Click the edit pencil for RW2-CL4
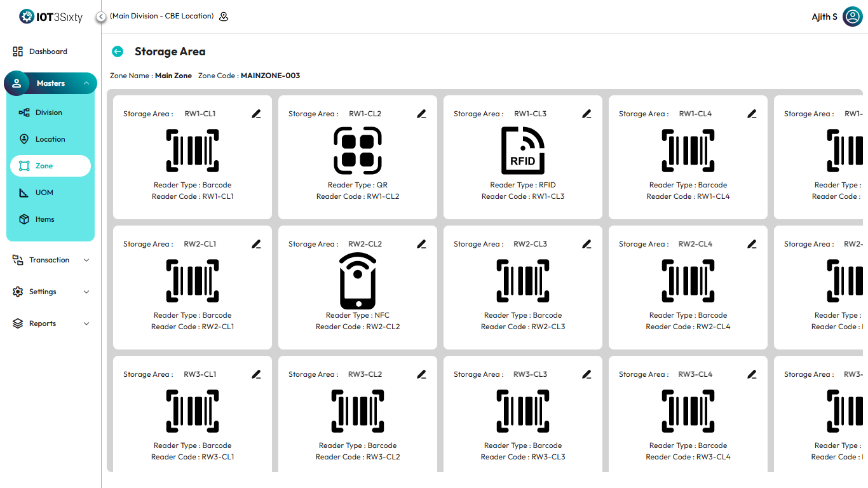This screenshot has width=868, height=488. (x=752, y=245)
